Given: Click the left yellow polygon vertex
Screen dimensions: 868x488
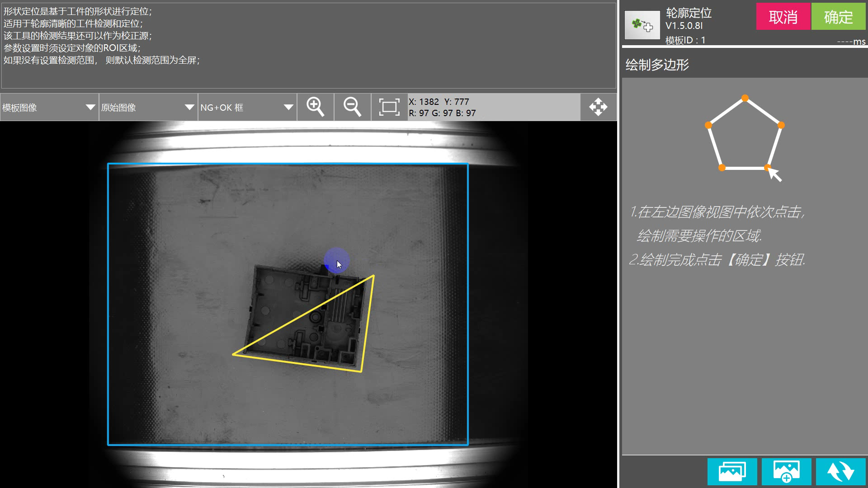Looking at the screenshot, I should pos(233,355).
